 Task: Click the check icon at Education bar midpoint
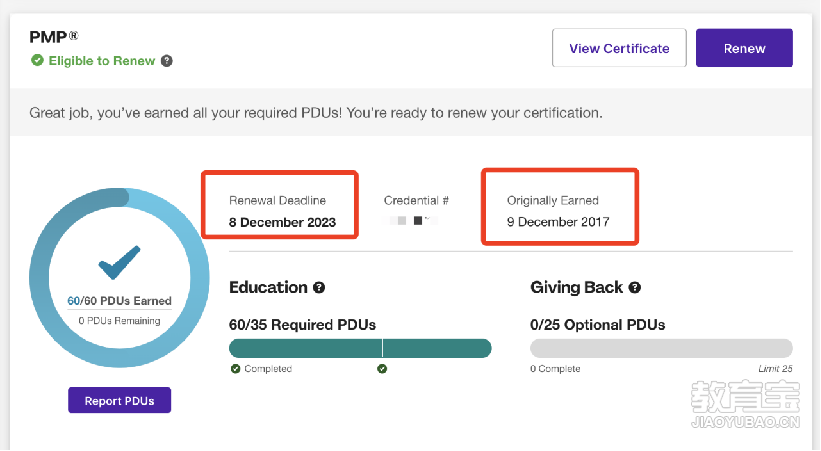pyautogui.click(x=382, y=369)
